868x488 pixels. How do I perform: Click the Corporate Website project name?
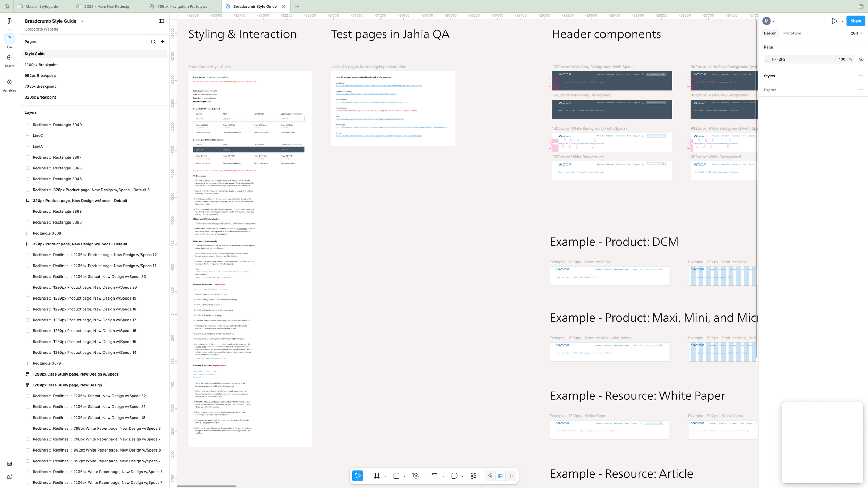41,29
